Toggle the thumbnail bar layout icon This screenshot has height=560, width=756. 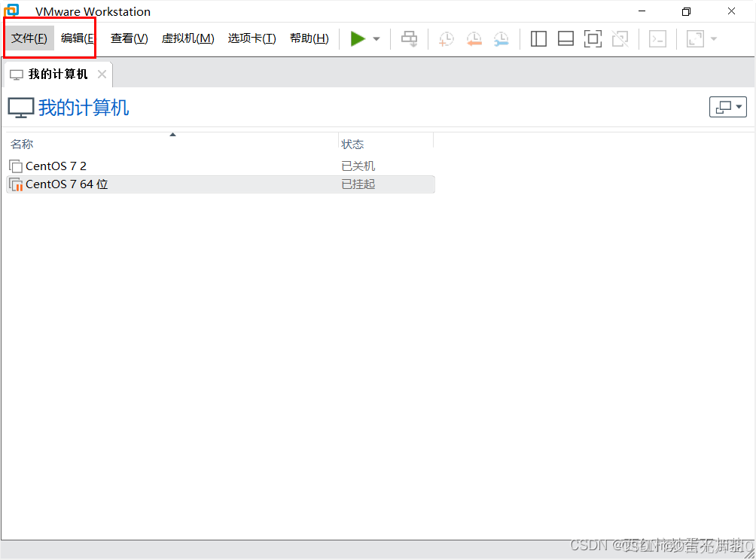pos(565,38)
